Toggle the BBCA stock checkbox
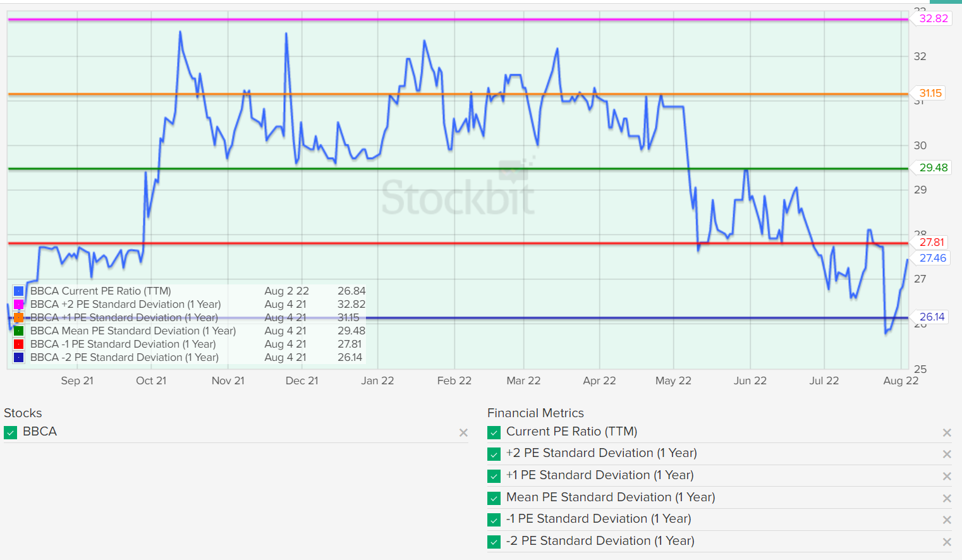The height and width of the screenshot is (560, 962). point(10,432)
